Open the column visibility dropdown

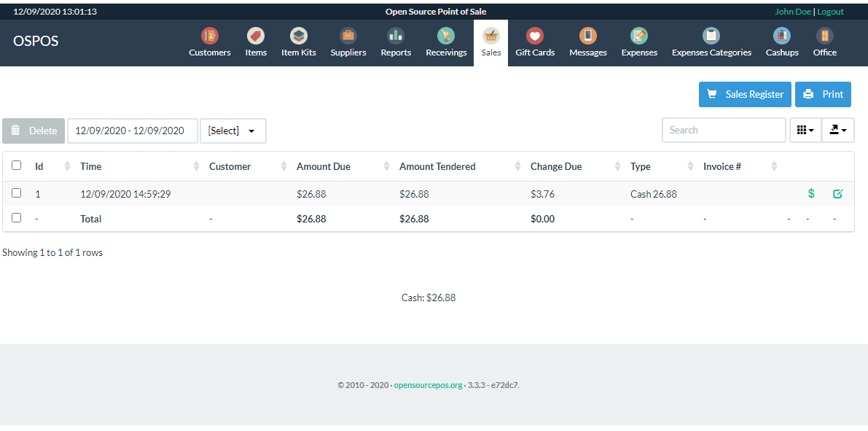click(805, 130)
